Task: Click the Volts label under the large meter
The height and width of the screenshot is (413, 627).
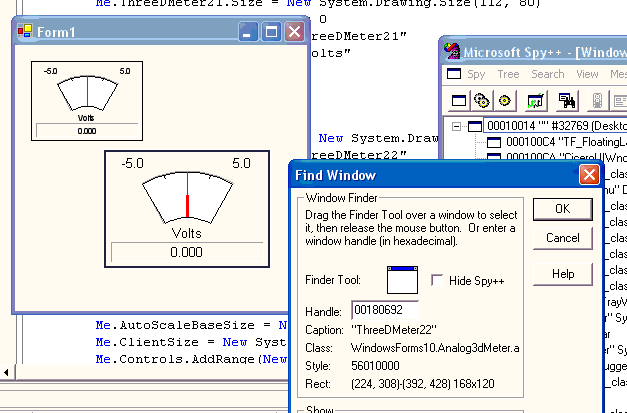Action: (x=186, y=233)
